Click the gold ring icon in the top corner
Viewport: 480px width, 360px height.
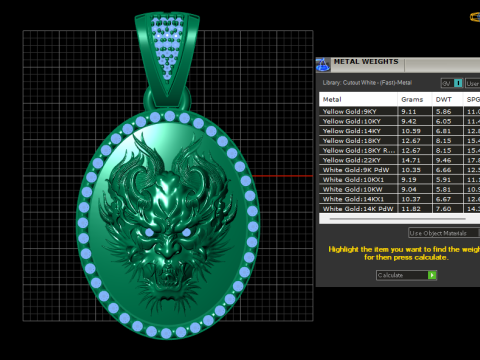(x=475, y=17)
